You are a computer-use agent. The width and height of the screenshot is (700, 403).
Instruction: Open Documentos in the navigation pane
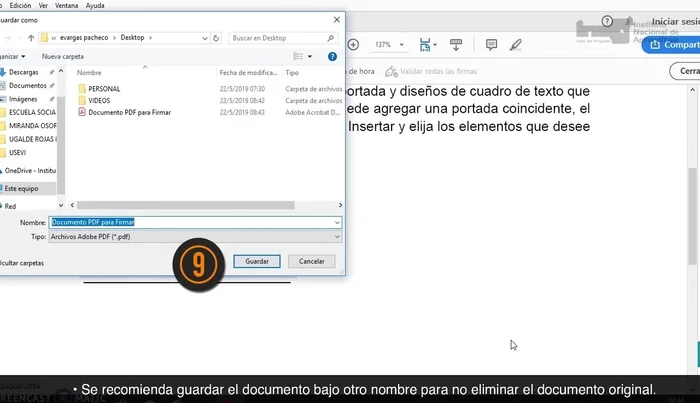27,85
